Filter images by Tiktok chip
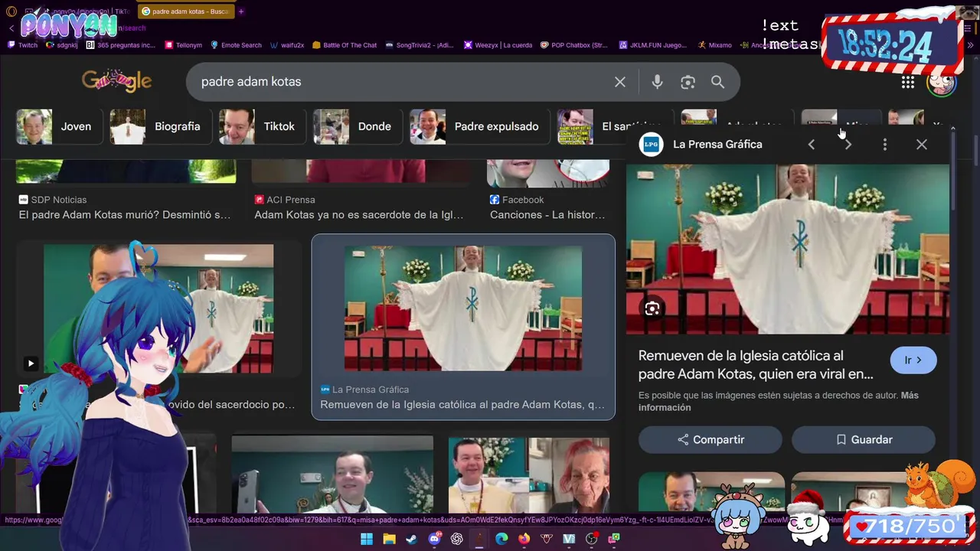980x551 pixels. tap(262, 126)
